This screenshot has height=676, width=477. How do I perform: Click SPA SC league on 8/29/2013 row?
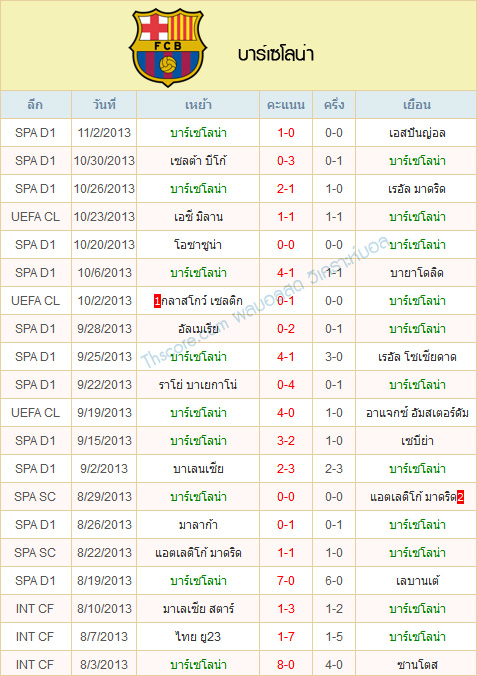(x=35, y=497)
